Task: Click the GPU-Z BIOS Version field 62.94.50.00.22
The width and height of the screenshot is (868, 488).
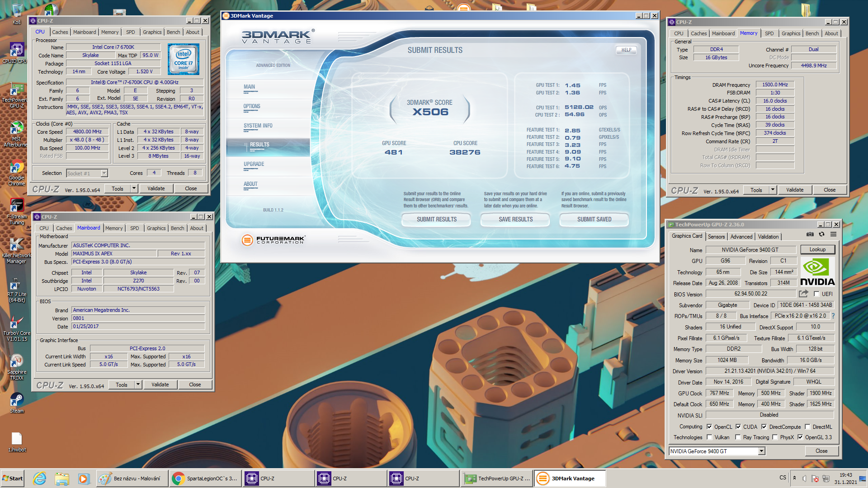Action: (x=751, y=294)
